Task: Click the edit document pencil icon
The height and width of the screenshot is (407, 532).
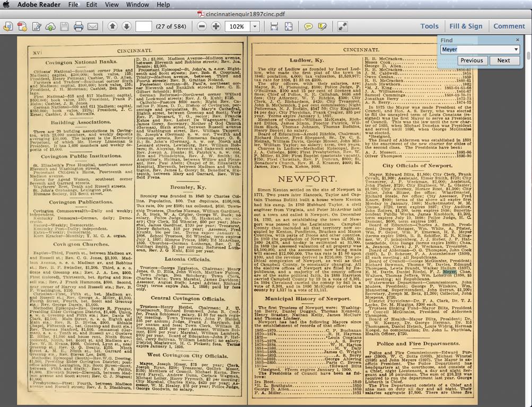Action: coord(36,26)
